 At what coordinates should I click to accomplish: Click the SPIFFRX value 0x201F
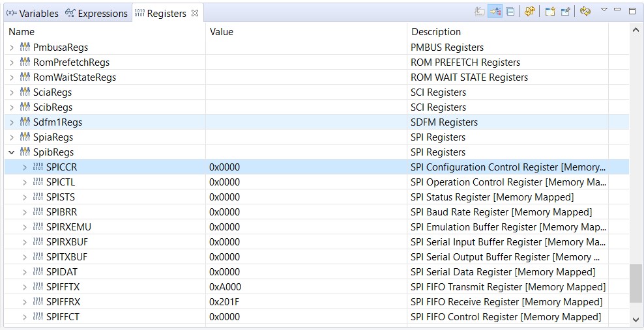[224, 302]
